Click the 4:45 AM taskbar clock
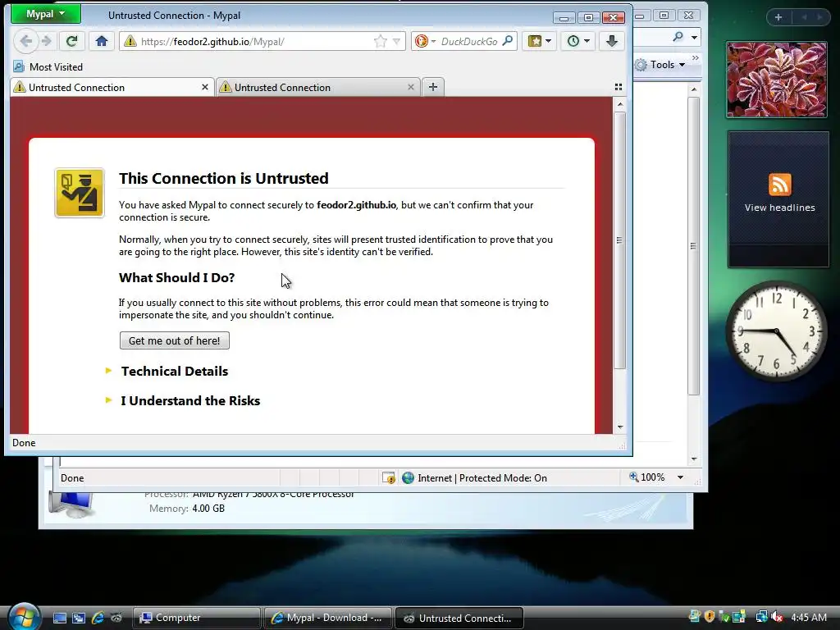Viewport: 840px width, 630px height. point(809,617)
